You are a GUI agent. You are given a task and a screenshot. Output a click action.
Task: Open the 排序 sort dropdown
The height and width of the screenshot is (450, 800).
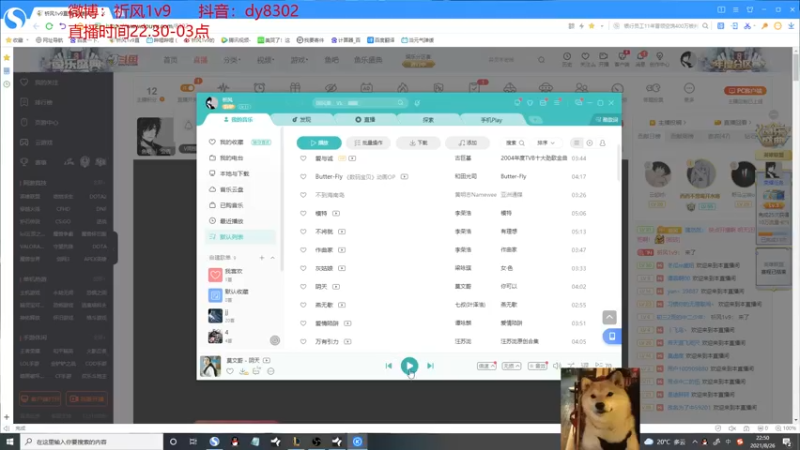545,143
